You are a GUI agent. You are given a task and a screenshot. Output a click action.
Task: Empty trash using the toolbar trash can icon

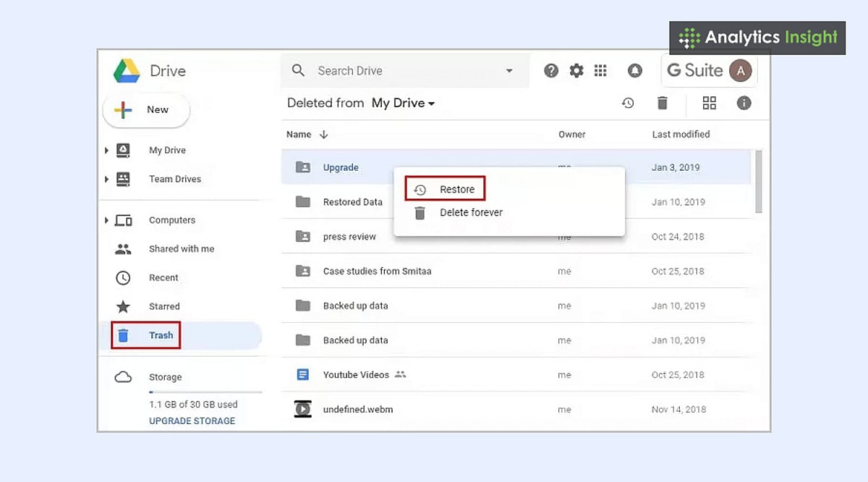click(663, 103)
